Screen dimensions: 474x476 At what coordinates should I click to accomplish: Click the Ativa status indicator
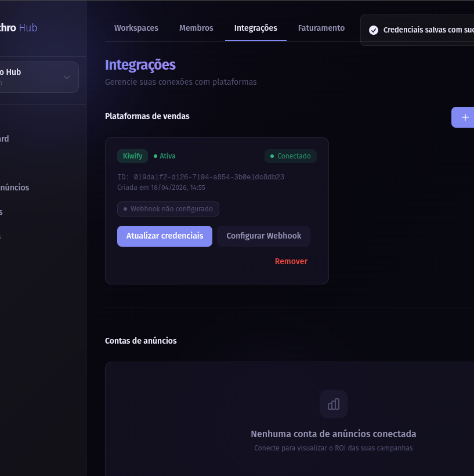(x=164, y=156)
